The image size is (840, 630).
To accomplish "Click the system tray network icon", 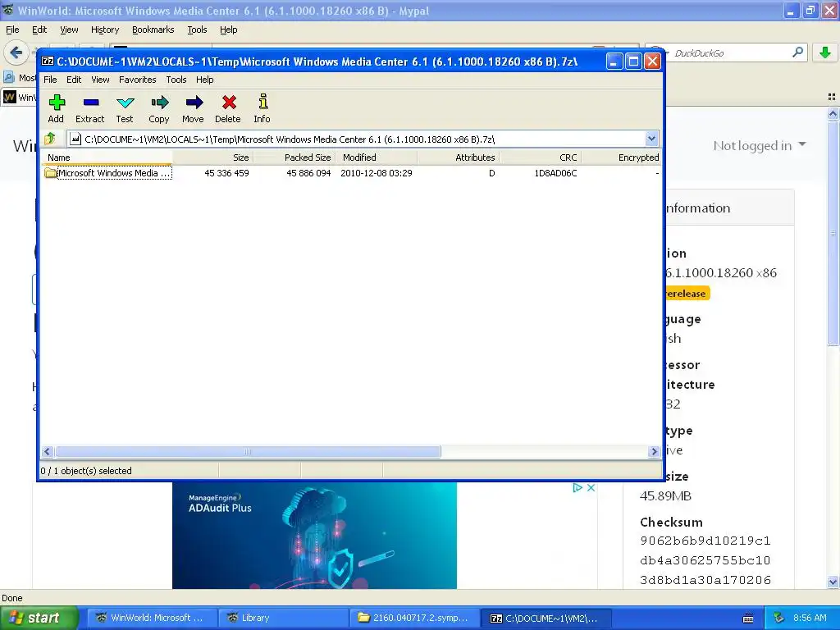I will pyautogui.click(x=778, y=618).
